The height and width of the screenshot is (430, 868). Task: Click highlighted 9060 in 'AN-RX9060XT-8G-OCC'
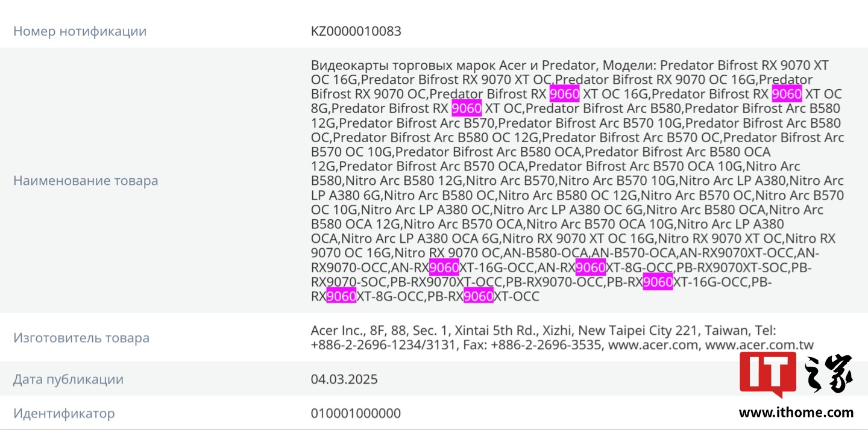pos(590,267)
